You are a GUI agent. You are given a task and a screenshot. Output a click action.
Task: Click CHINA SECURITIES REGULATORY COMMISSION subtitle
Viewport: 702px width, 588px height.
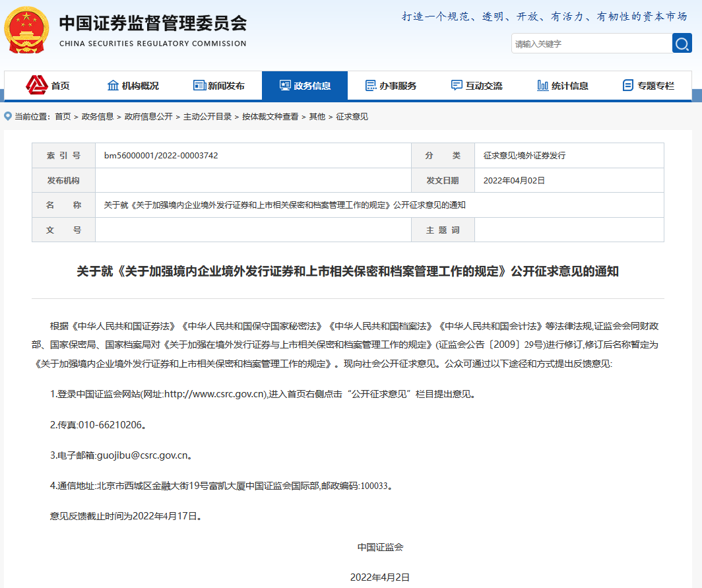tap(153, 44)
